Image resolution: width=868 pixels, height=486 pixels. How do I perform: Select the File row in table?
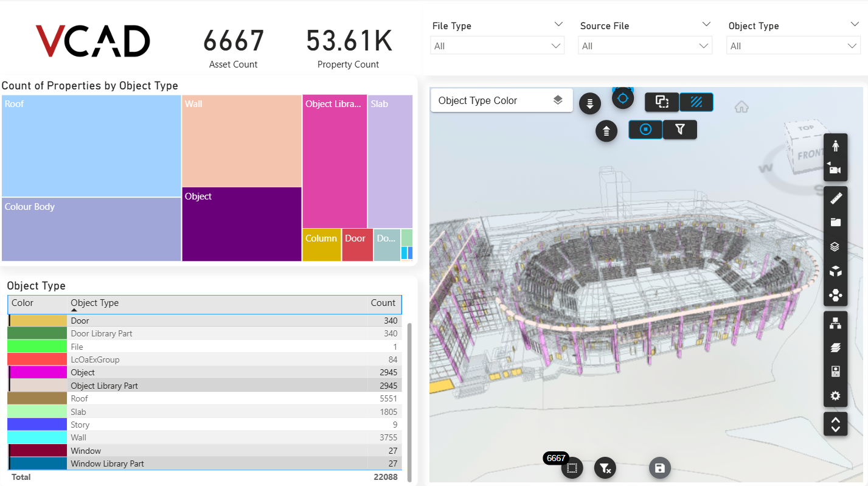[204, 347]
